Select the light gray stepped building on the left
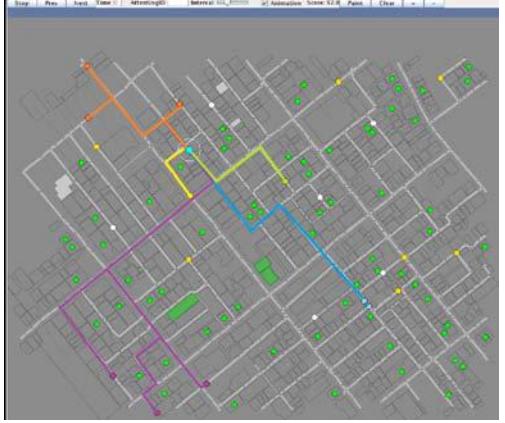Screen dimensions: 505x423 (x=63, y=187)
